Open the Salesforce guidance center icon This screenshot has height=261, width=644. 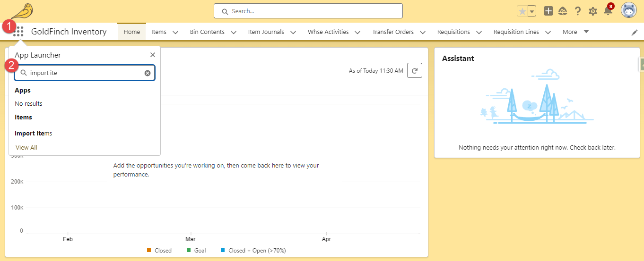pos(563,11)
